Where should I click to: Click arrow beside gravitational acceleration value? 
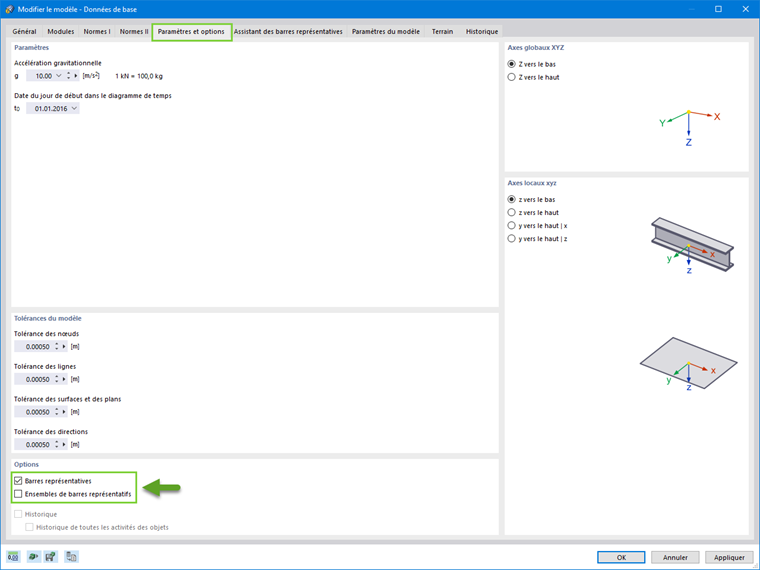[x=76, y=76]
